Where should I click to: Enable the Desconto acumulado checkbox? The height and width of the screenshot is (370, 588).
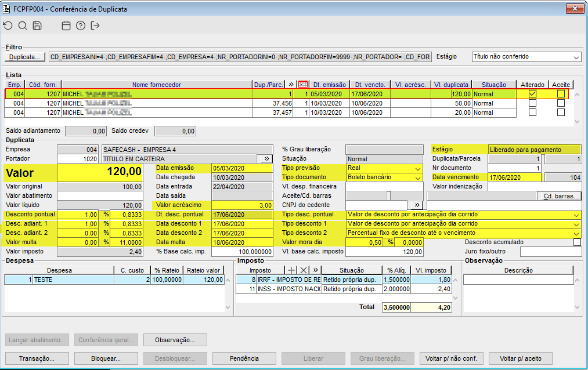576,242
